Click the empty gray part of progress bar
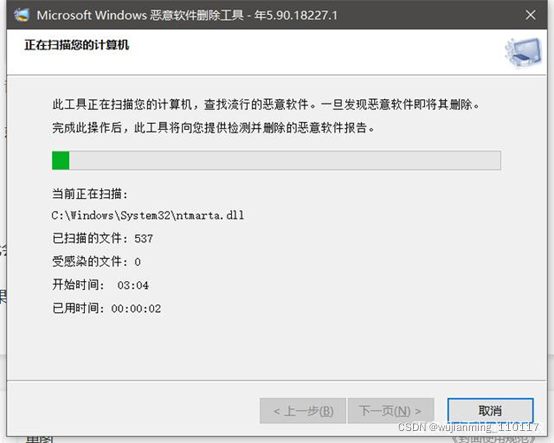The image size is (554, 443). [285, 160]
